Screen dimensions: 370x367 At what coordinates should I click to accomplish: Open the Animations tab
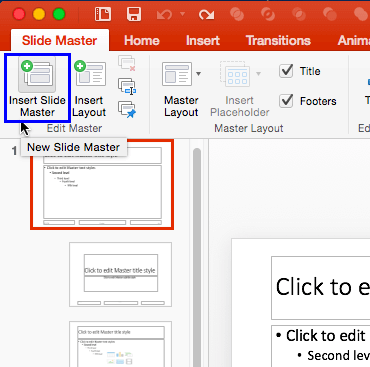pos(353,41)
